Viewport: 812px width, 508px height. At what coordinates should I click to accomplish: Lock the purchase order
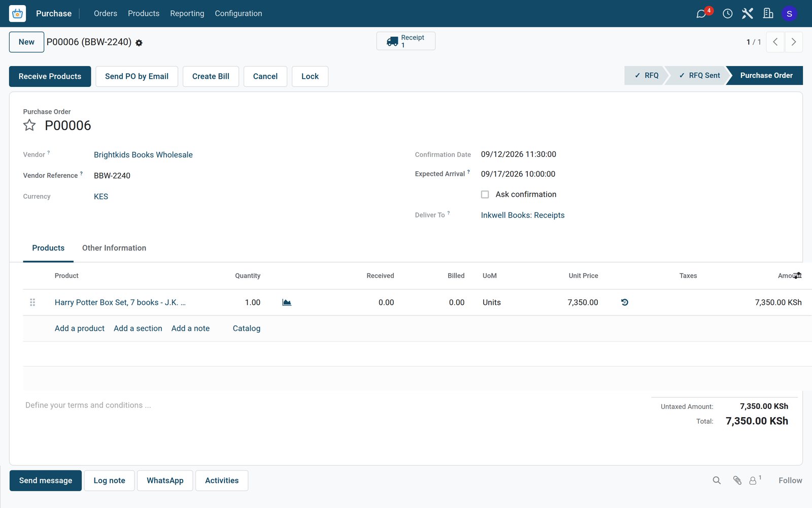coord(310,76)
